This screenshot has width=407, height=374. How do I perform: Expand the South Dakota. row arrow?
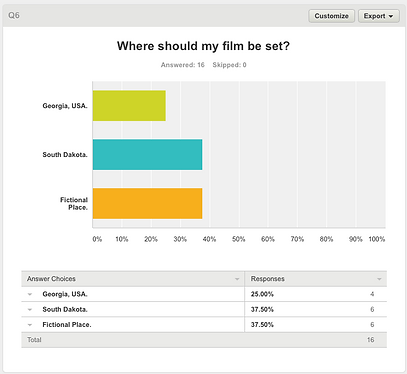click(30, 310)
